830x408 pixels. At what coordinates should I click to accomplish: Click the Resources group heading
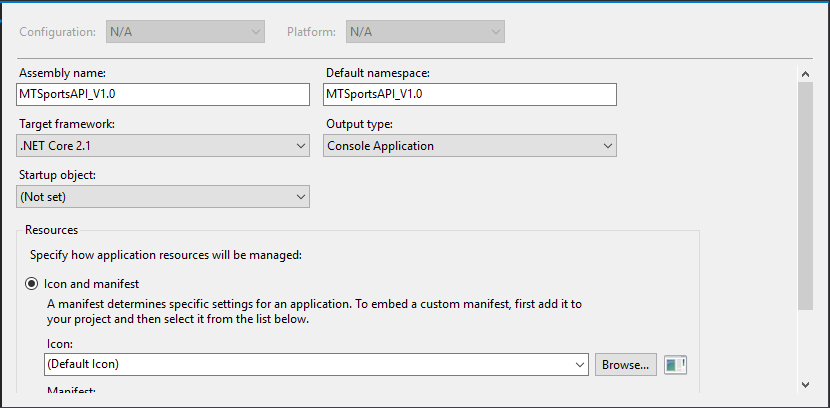tap(51, 230)
